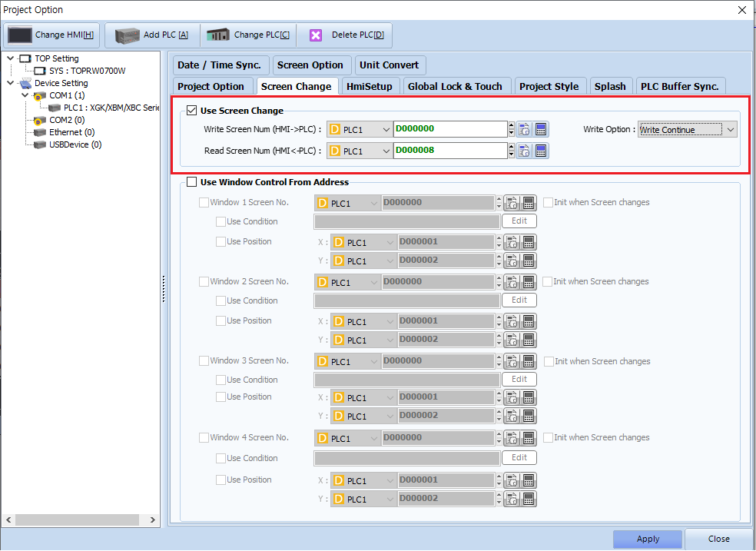
Task: Click the Change PLC module icon
Action: [218, 35]
